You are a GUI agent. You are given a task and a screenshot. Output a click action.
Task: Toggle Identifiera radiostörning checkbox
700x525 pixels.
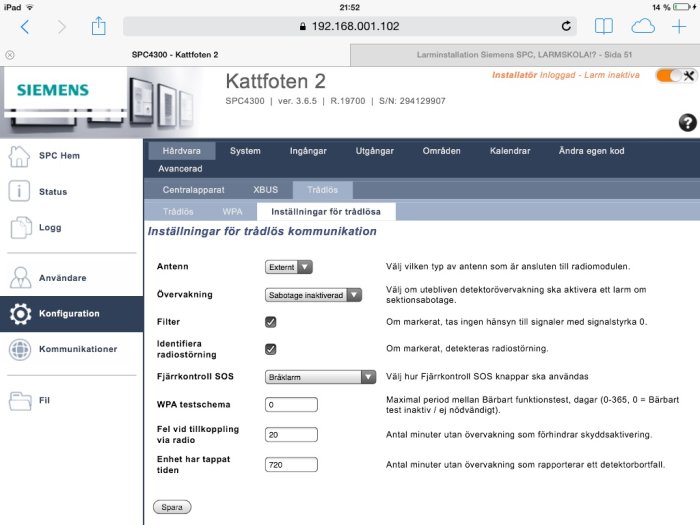(x=271, y=349)
